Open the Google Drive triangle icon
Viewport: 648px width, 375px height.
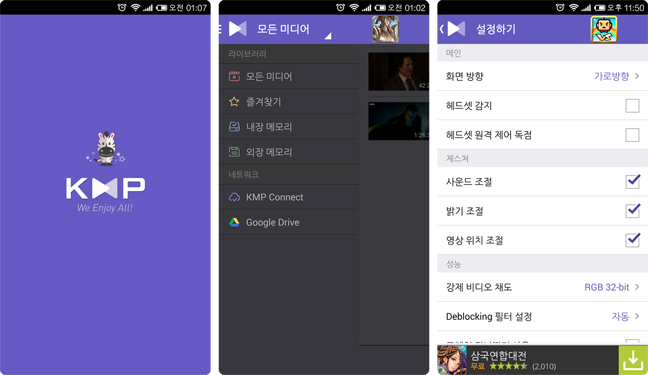[234, 222]
